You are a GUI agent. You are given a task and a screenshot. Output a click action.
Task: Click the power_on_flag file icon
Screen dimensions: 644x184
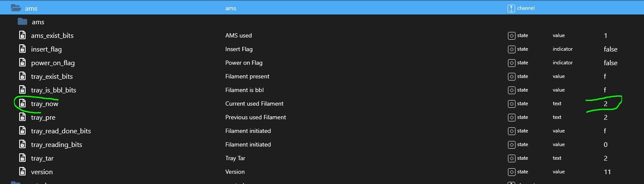23,63
